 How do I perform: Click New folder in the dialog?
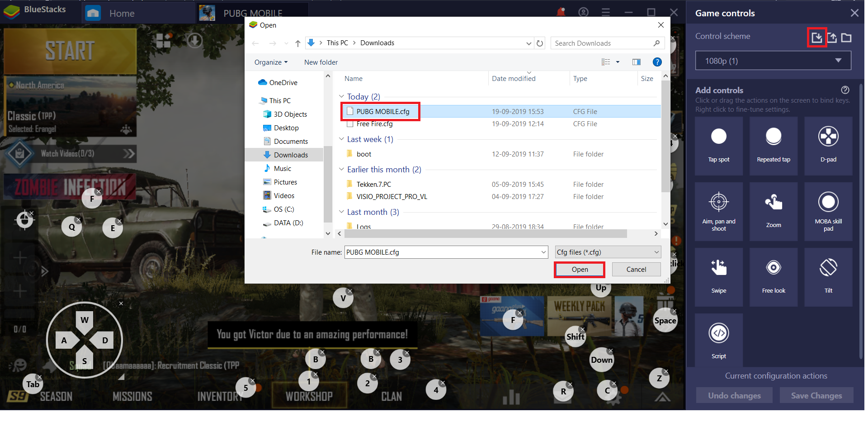(x=321, y=62)
